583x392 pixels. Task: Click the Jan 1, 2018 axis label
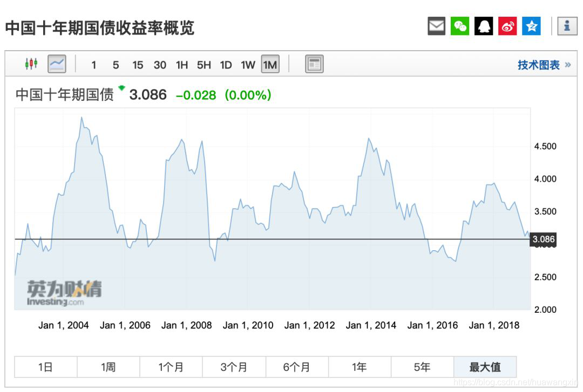[x=494, y=325]
